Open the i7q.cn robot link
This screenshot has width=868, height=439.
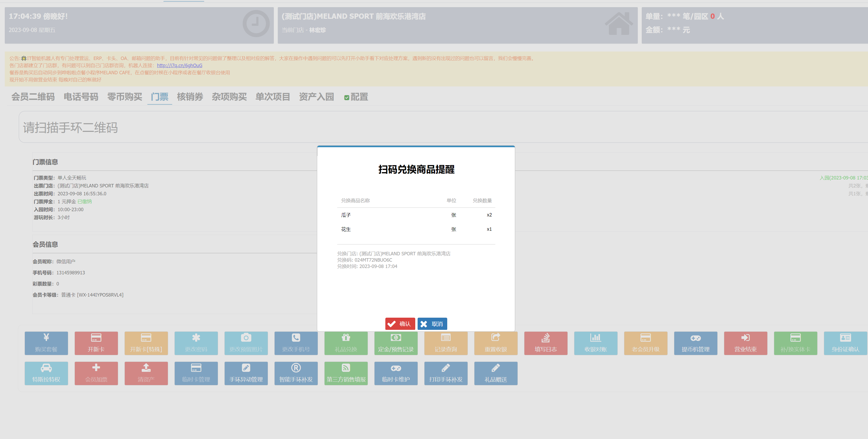tap(179, 65)
